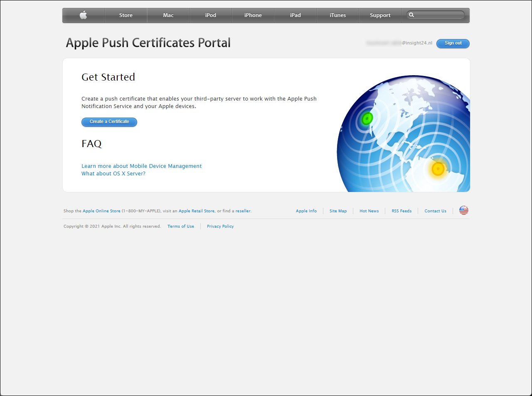This screenshot has width=532, height=396.
Task: Click the signed-in email address
Action: 399,43
